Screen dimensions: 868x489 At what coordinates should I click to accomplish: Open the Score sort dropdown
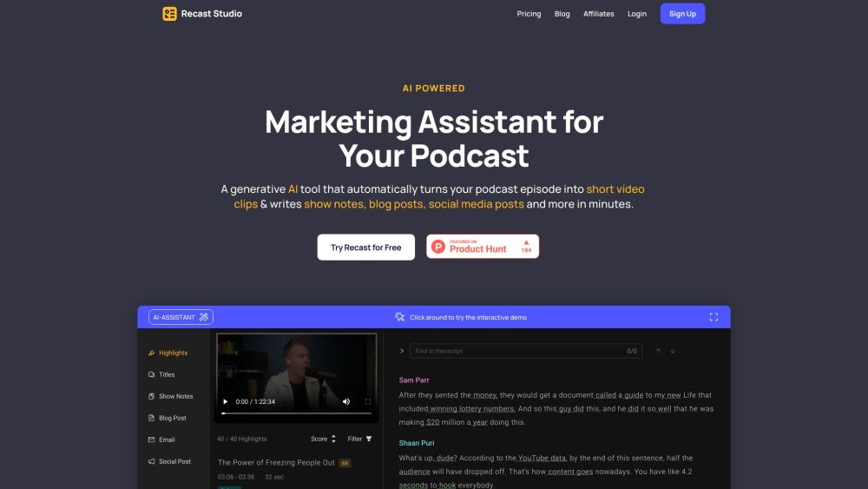[324, 439]
